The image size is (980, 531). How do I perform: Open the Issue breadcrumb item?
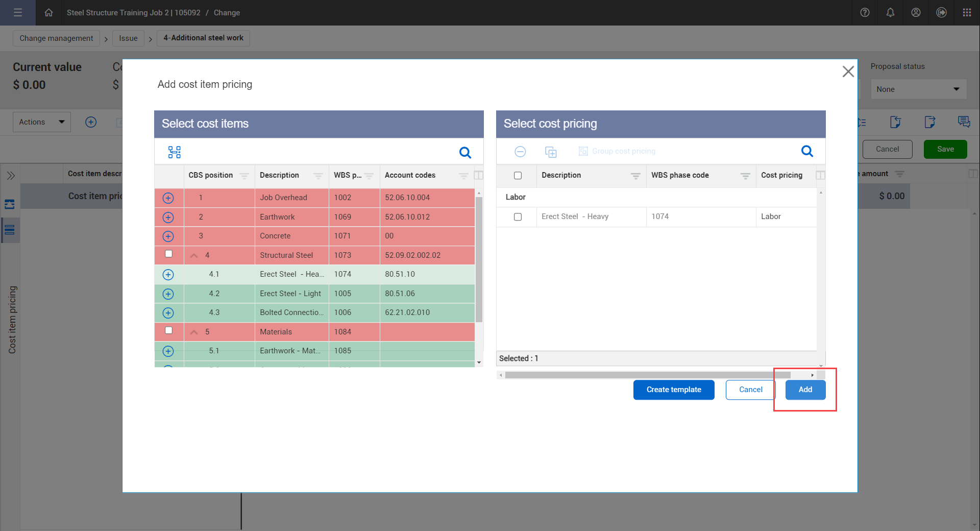[x=128, y=38]
